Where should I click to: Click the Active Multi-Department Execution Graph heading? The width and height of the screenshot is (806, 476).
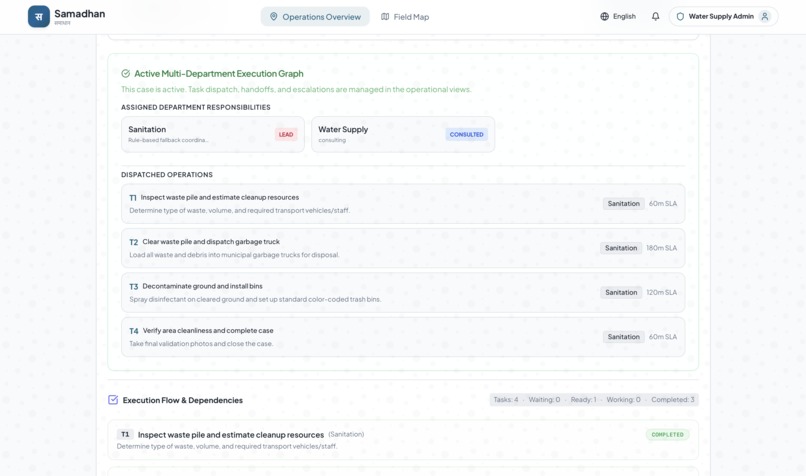click(218, 74)
